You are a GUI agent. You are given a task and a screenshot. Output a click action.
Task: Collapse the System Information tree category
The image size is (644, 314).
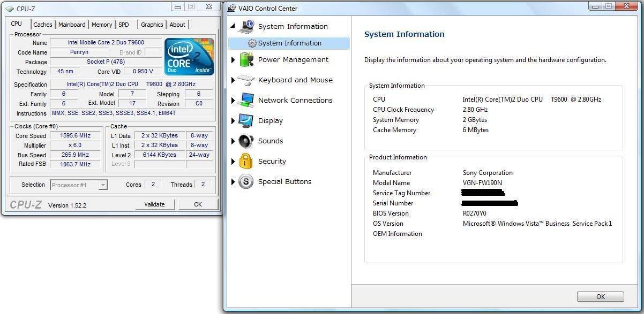coord(233,26)
